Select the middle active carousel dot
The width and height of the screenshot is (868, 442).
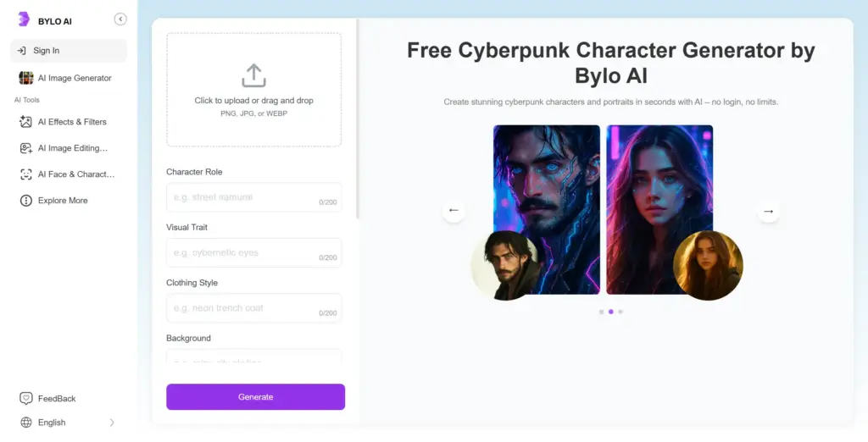click(x=611, y=312)
